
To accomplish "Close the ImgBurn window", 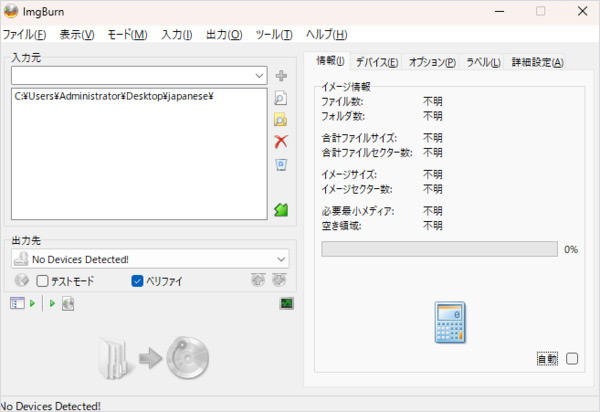I will [x=582, y=11].
